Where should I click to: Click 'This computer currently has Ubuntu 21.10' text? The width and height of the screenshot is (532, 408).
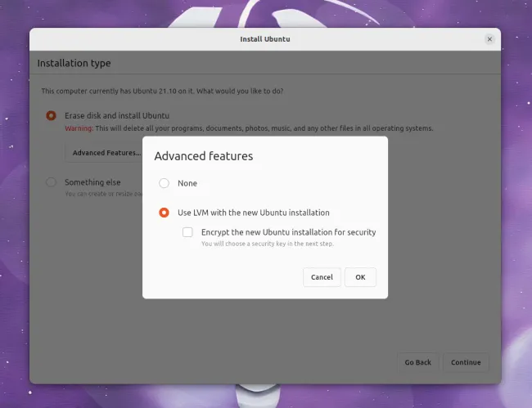pos(162,91)
